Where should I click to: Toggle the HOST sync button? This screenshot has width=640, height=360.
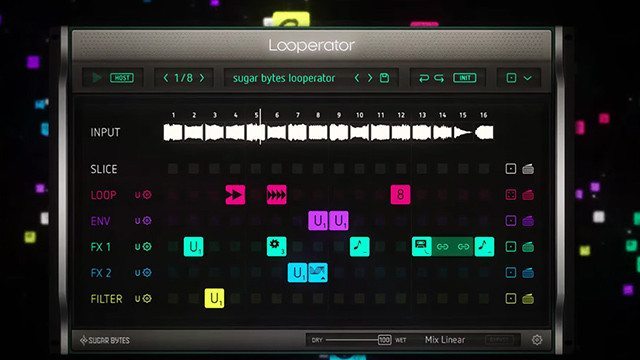point(122,78)
